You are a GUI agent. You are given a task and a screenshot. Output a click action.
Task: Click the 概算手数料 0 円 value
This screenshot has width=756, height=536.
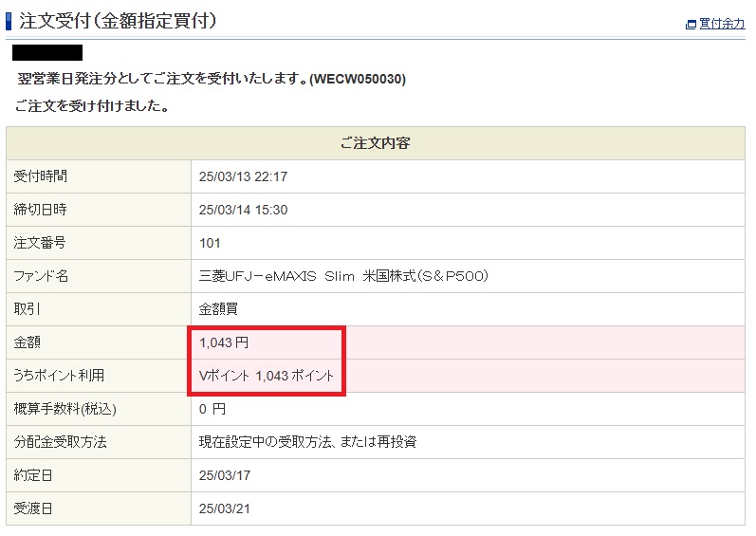tap(212, 409)
